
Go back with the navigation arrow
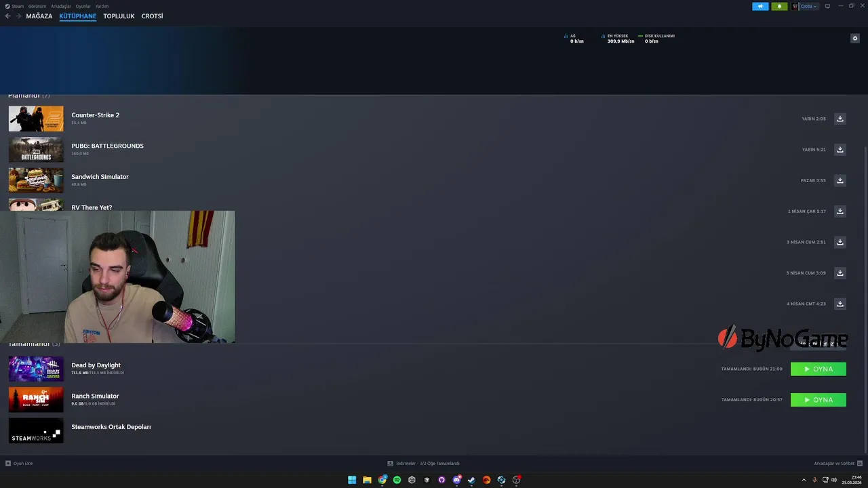click(8, 16)
